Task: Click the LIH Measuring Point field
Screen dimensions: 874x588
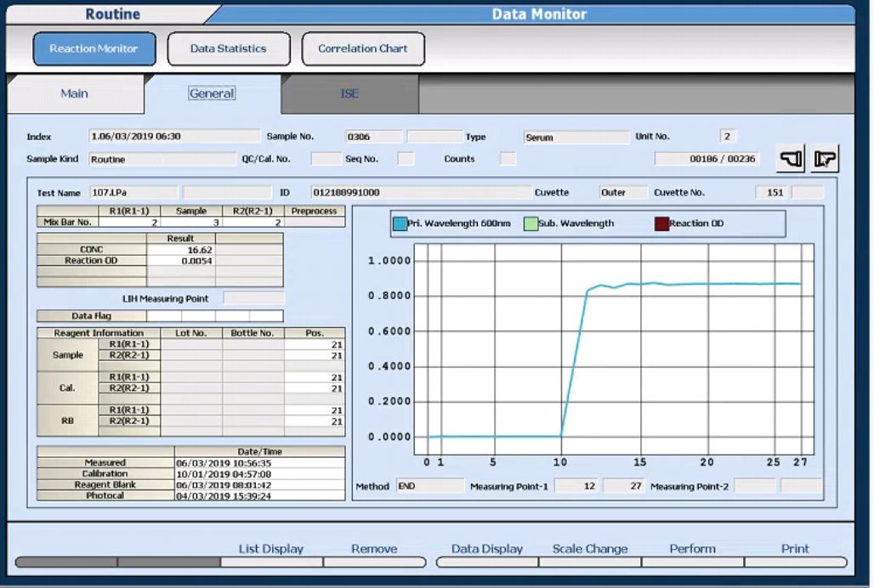Action: coord(253,298)
